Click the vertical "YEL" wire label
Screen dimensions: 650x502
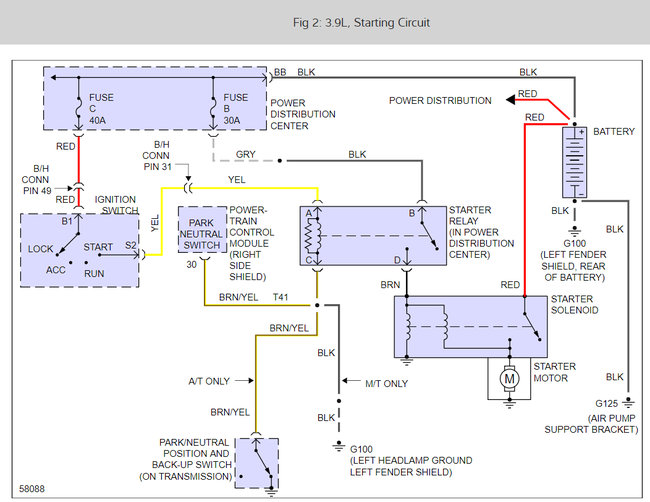[x=154, y=223]
